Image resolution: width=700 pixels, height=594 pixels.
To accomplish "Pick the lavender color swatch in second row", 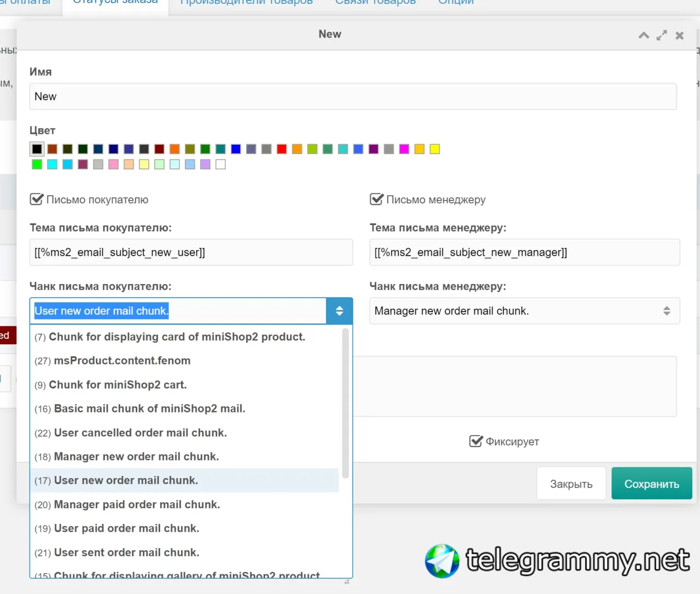I will coord(205,164).
